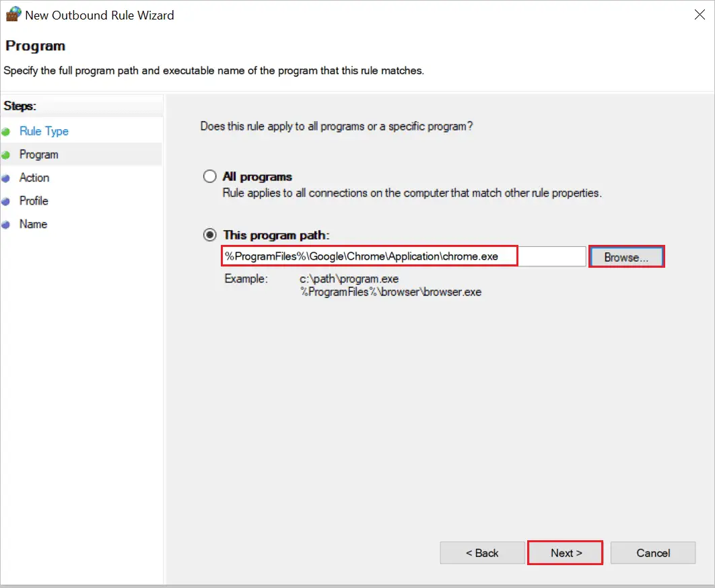715x588 pixels.
Task: Select the Program step in the sidebar
Action: coord(39,154)
